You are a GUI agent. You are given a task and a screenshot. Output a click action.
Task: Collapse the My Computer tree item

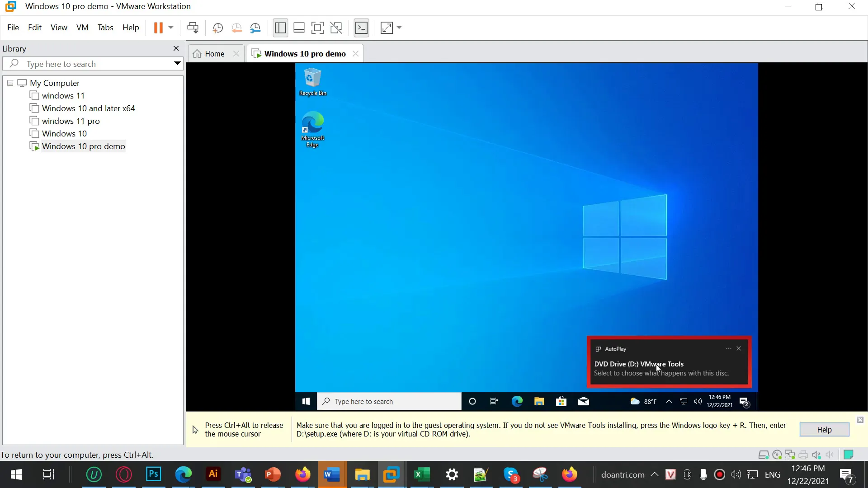click(10, 83)
